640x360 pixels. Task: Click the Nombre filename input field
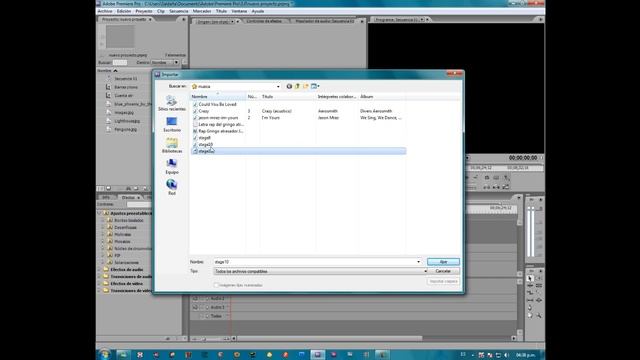314,262
